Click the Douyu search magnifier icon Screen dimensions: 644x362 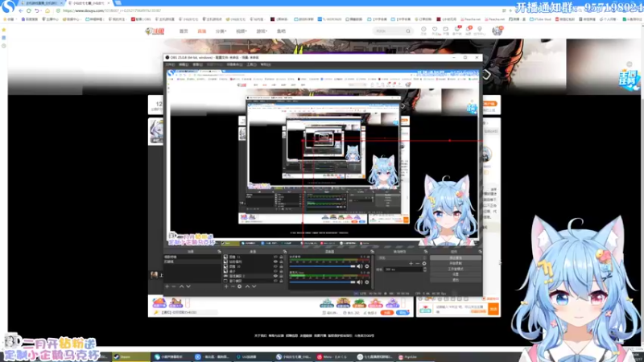[408, 31]
